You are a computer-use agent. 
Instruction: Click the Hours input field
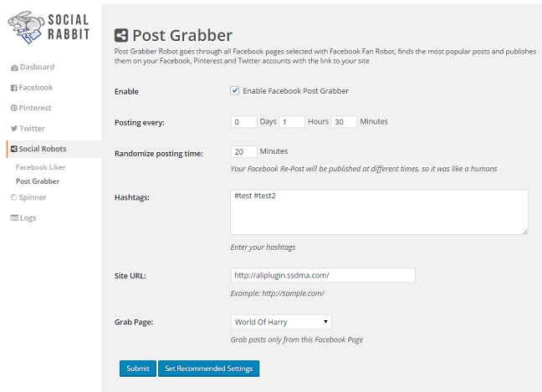(292, 122)
